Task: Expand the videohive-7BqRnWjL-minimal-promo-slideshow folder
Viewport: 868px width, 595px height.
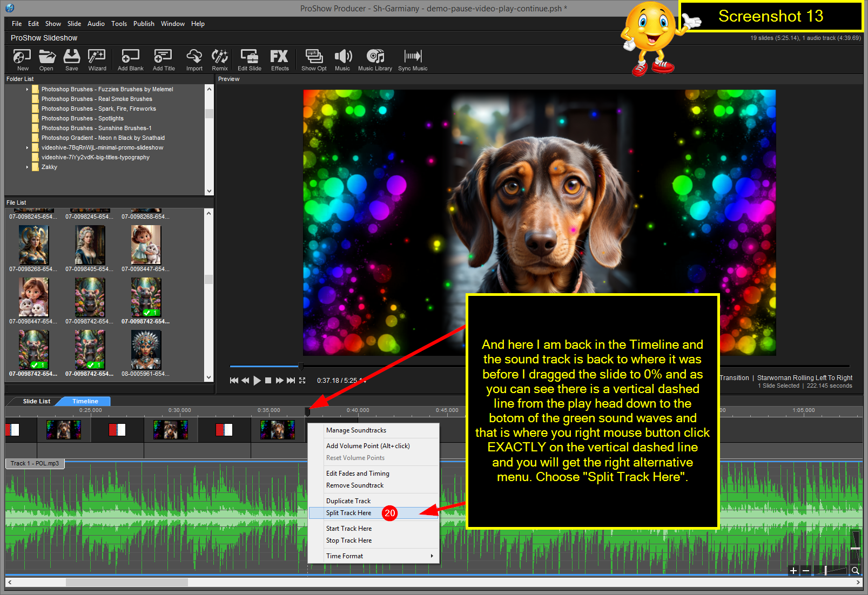Action: pyautogui.click(x=27, y=148)
